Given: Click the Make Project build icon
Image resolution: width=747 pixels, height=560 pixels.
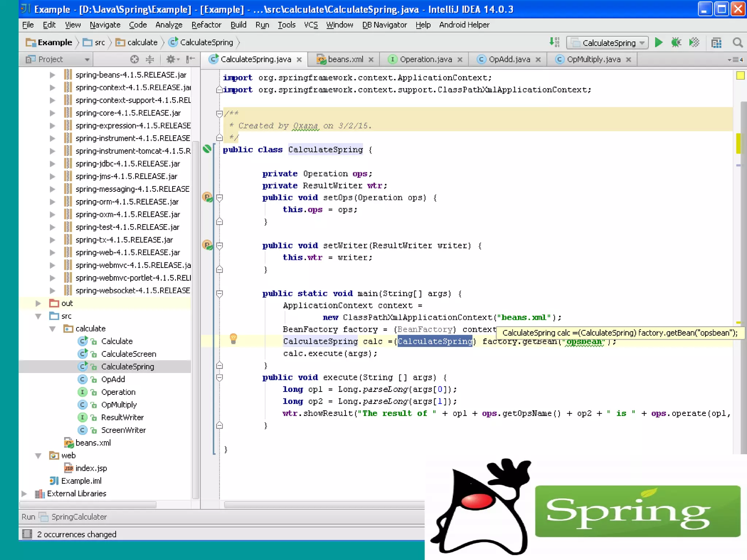Looking at the screenshot, I should click(x=554, y=43).
